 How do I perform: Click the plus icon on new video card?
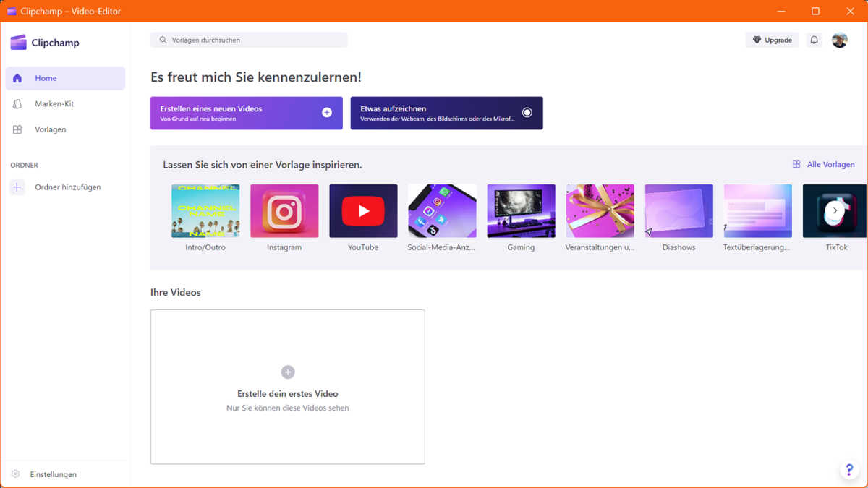coord(327,113)
